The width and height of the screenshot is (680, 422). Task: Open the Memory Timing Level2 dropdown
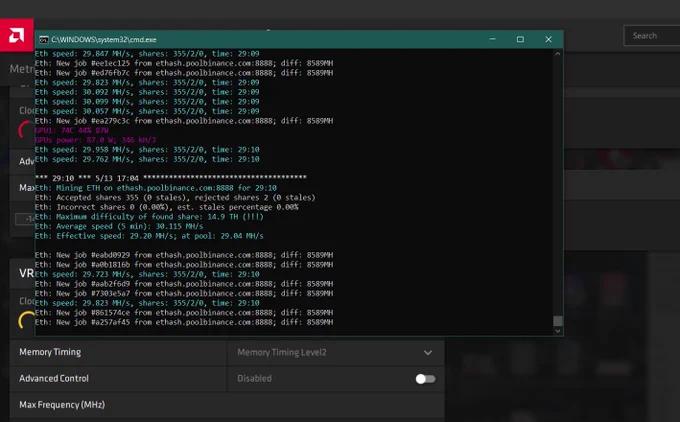coord(336,352)
